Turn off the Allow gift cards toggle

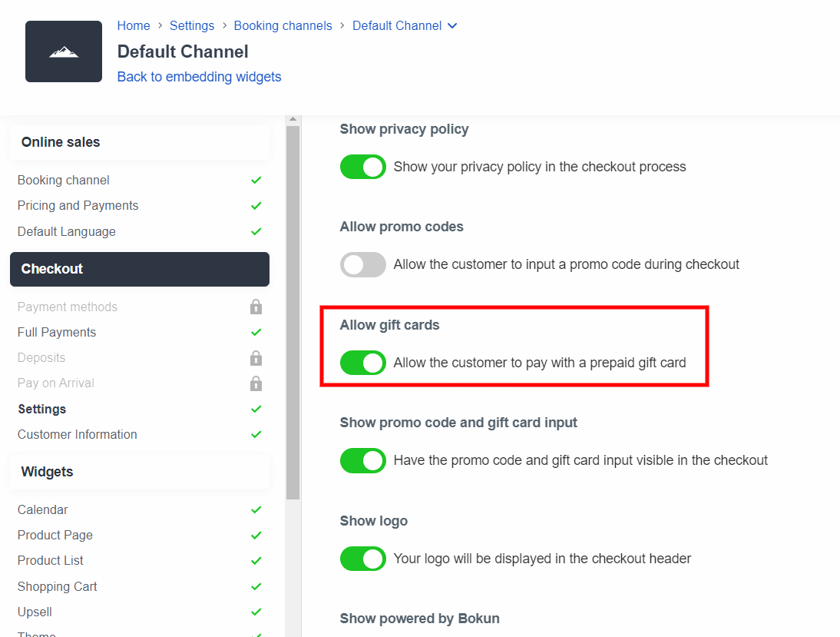362,363
